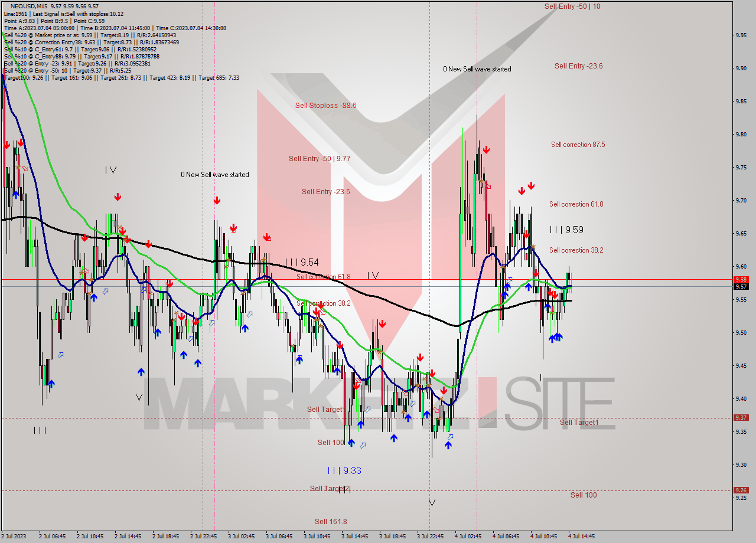756x543 pixels.
Task: Click the 9.90 price axis label
Action: [x=742, y=68]
